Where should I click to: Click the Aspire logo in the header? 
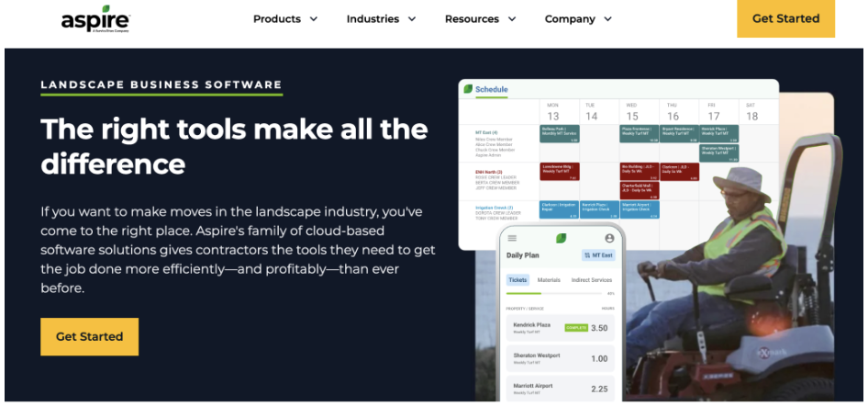tap(95, 19)
